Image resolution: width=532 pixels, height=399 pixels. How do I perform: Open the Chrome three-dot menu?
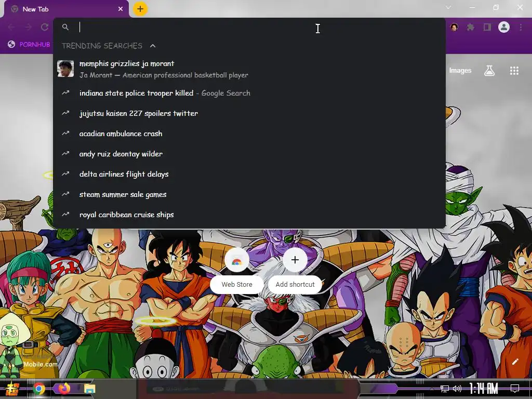coord(521,27)
